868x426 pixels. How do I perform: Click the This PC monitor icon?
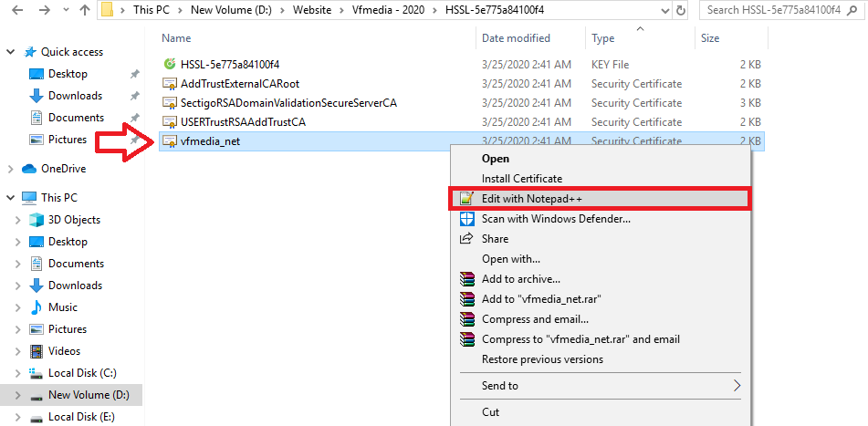(x=29, y=198)
